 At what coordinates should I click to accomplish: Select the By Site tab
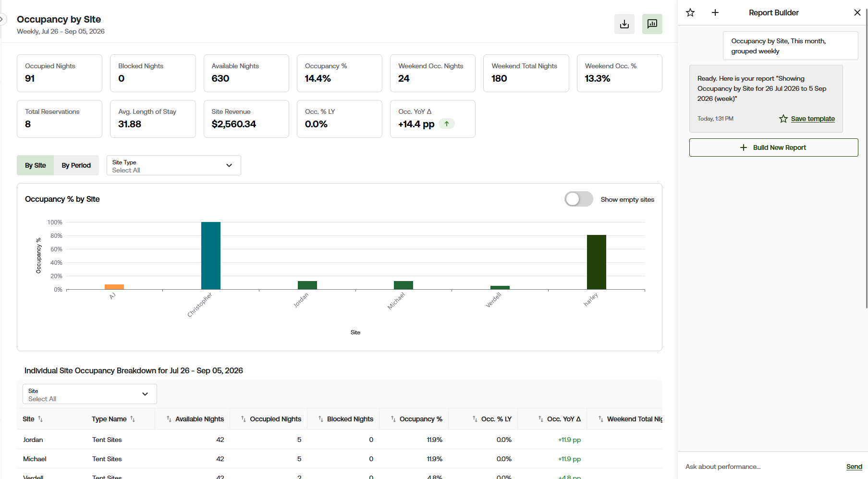click(x=36, y=165)
